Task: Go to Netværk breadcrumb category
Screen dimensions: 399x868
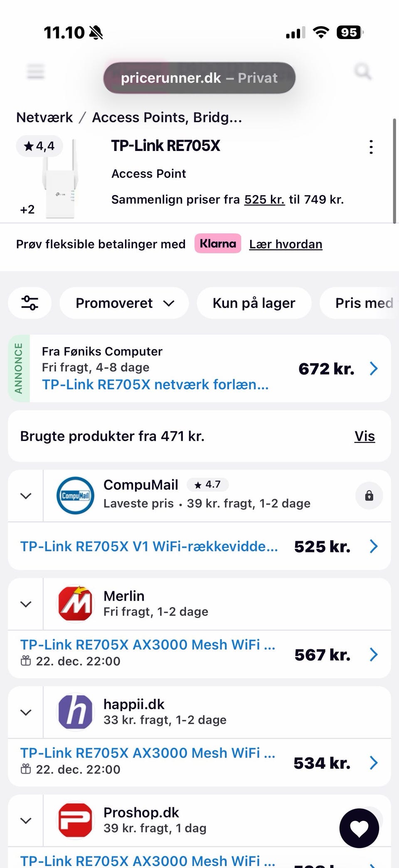Action: click(44, 118)
